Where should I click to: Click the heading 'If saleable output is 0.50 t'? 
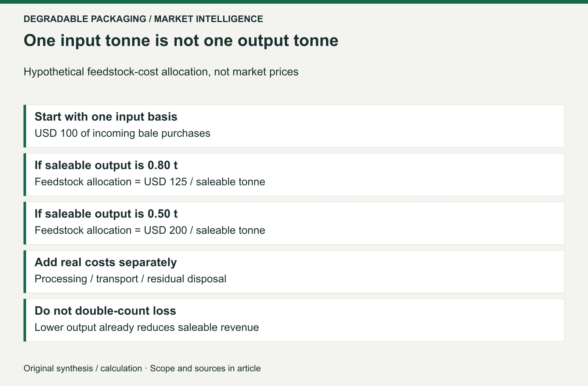click(106, 214)
